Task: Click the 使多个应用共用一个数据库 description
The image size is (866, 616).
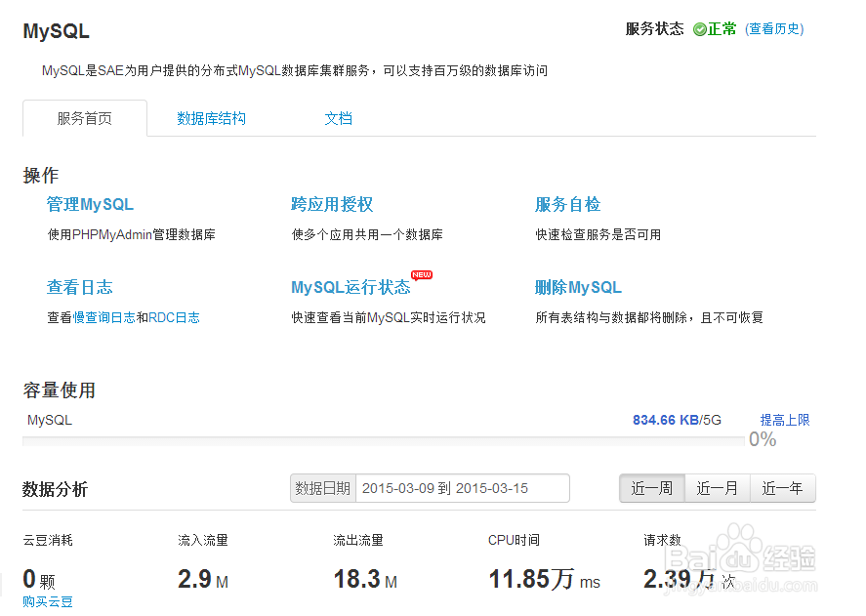Action: pos(367,235)
